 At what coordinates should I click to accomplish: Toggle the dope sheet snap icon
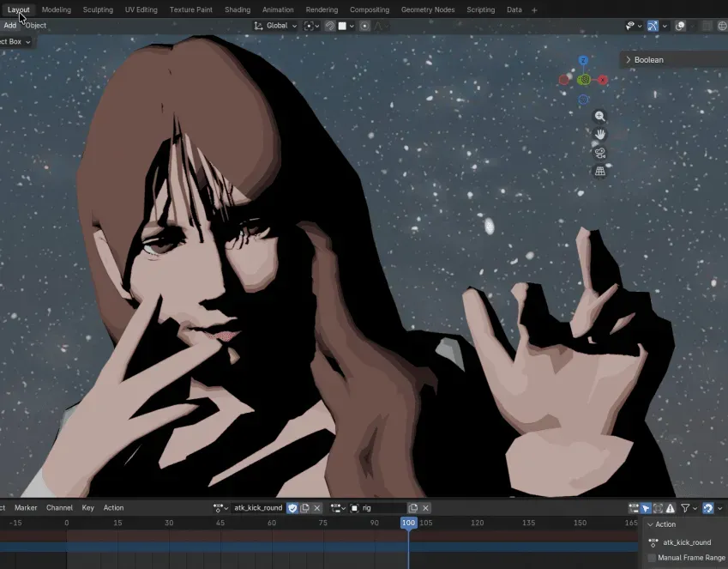(x=707, y=508)
